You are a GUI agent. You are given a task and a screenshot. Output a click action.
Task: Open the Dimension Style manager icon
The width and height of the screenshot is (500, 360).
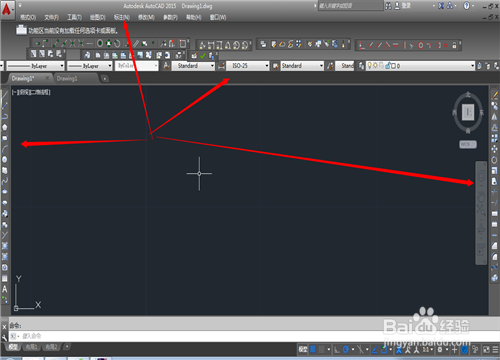tap(221, 66)
